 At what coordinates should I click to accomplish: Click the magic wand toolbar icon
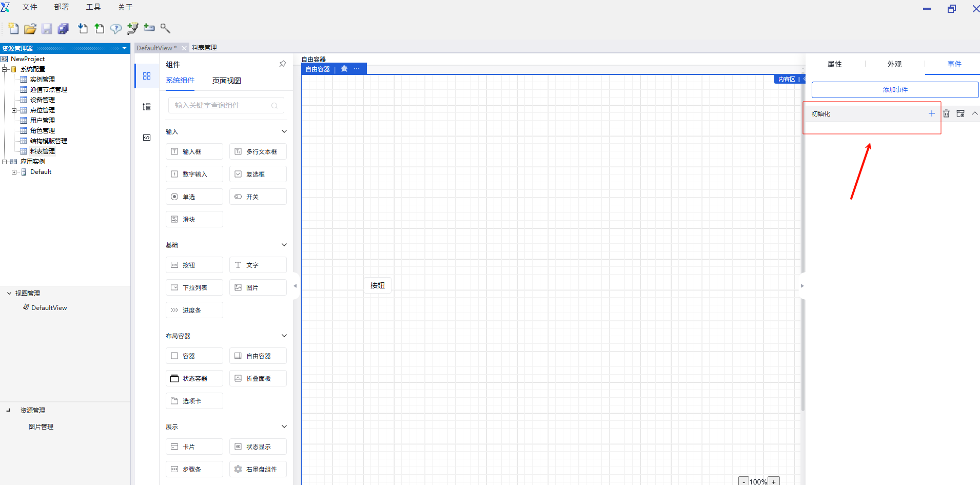(165, 28)
